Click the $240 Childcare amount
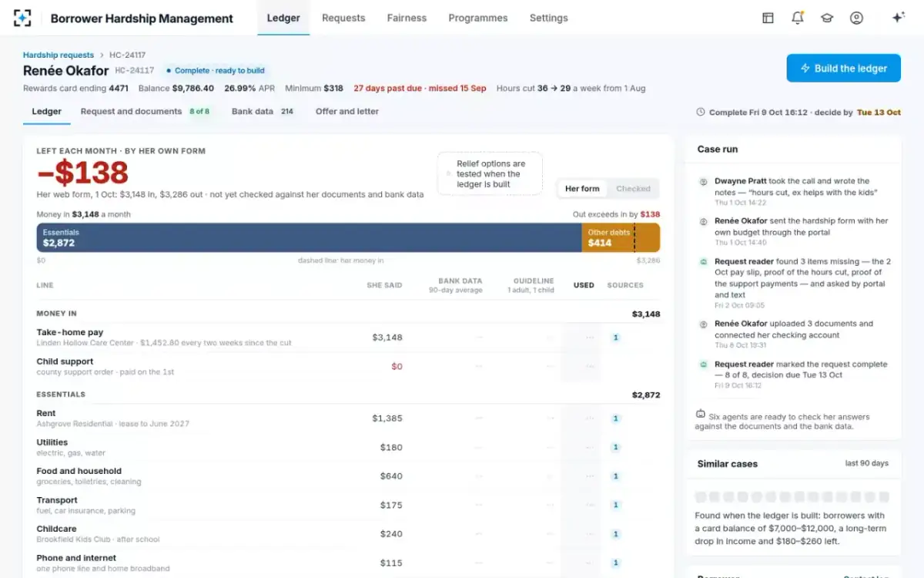The width and height of the screenshot is (924, 578). (x=391, y=534)
